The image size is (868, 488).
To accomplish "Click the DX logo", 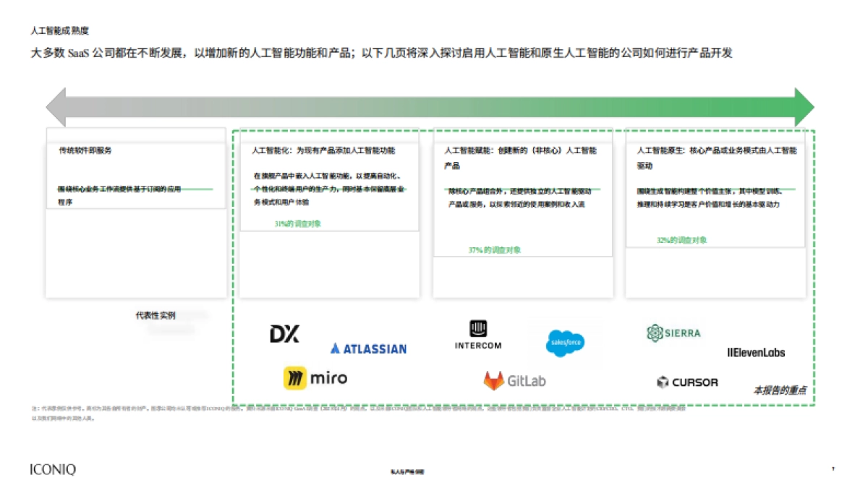I will click(284, 333).
